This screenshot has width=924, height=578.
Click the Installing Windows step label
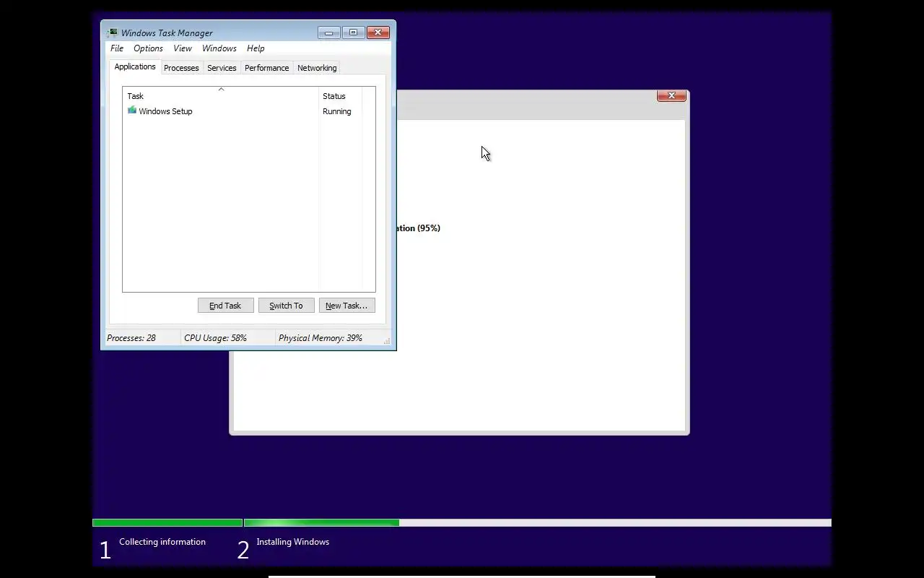[x=292, y=542]
